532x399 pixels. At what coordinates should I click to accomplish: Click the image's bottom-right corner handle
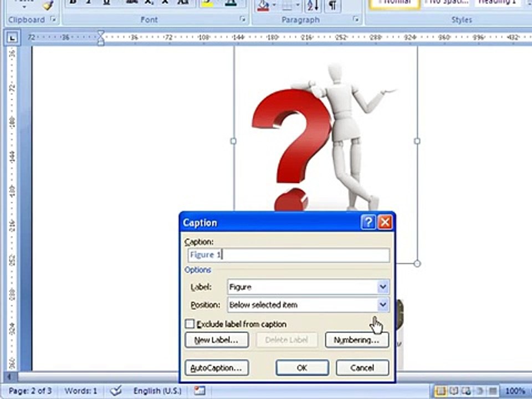[417, 264]
